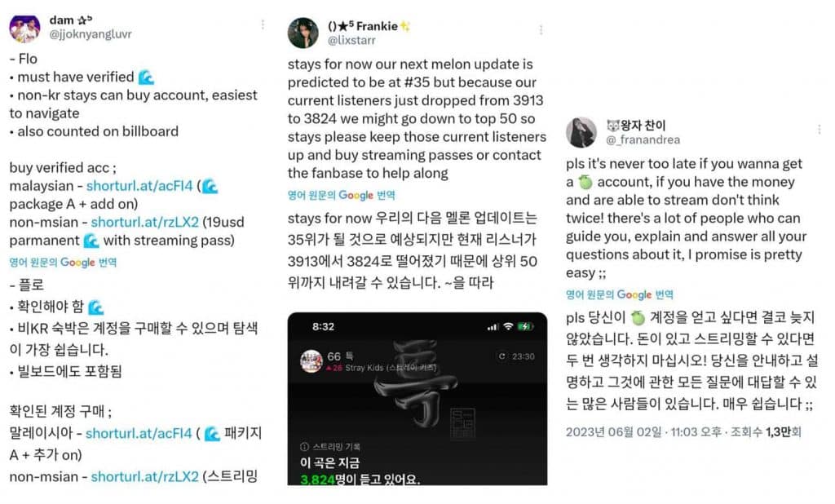
Task: Tap the refresh icon beside 23:30
Action: [501, 356]
